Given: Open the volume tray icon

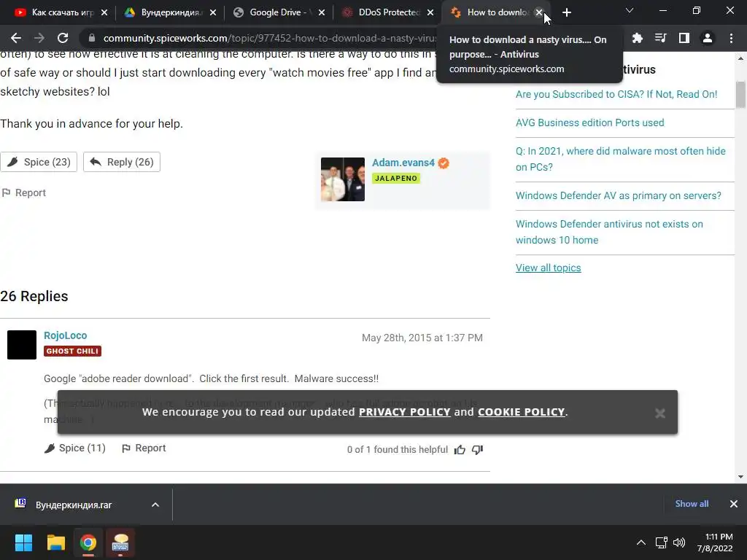Looking at the screenshot, I should click(679, 542).
